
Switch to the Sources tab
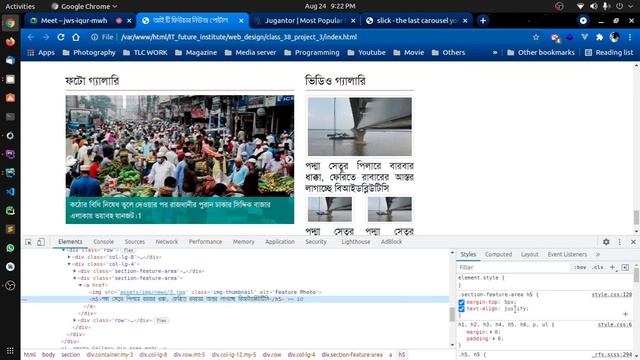click(x=135, y=242)
